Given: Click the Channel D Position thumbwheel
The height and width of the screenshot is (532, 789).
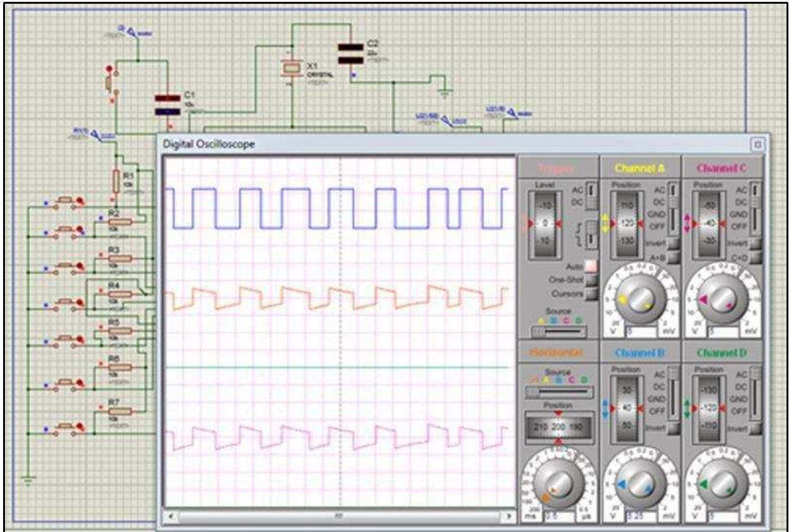Looking at the screenshot, I should coord(709,409).
